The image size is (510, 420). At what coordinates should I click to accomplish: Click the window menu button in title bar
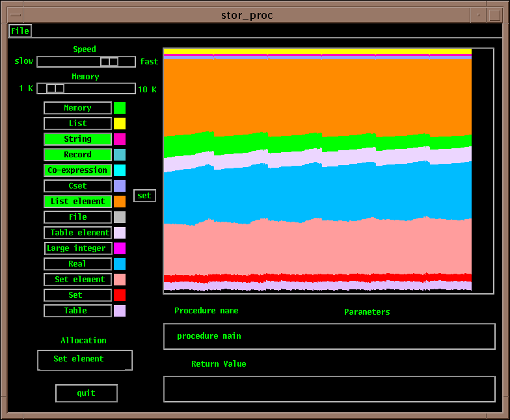point(14,15)
